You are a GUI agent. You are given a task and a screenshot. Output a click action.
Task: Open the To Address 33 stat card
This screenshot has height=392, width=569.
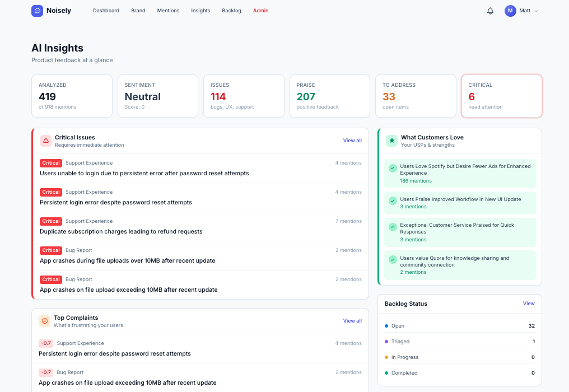(416, 96)
